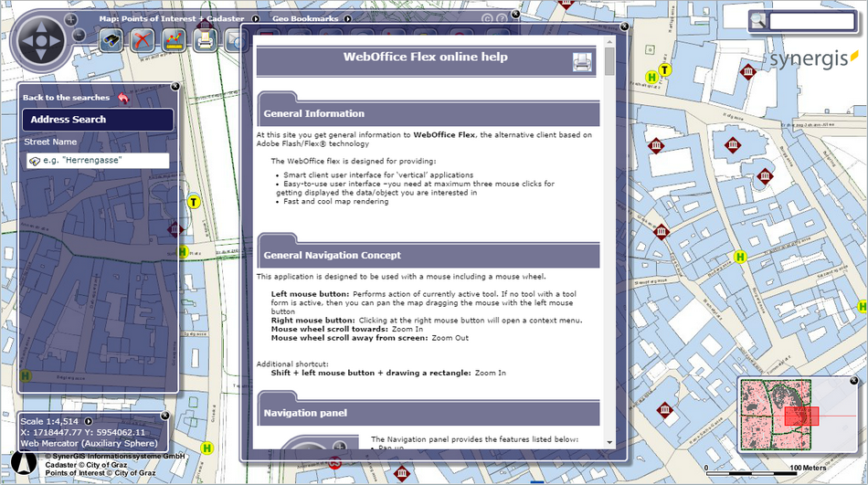This screenshot has height=485, width=868.
Task: Close the overview map panel
Action: (x=853, y=380)
